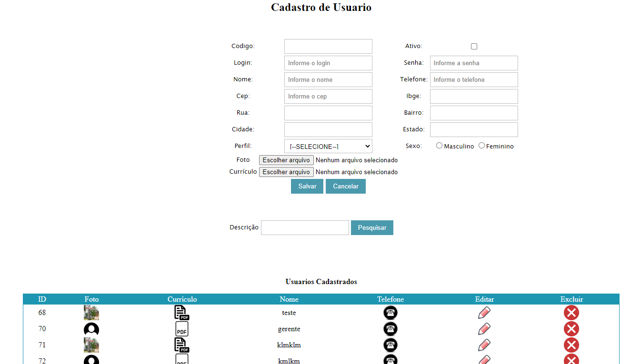Open the PDF currículo for user kmlkm
This screenshot has width=641, height=364.
pyautogui.click(x=182, y=359)
